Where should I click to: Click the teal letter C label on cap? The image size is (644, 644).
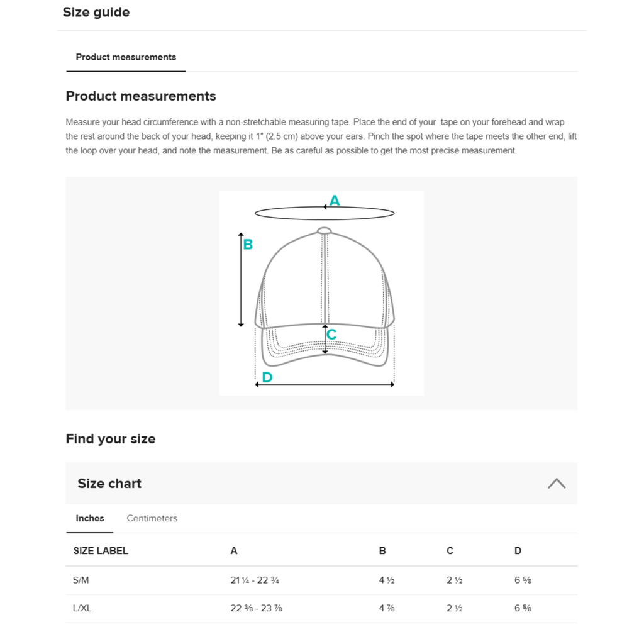point(331,335)
